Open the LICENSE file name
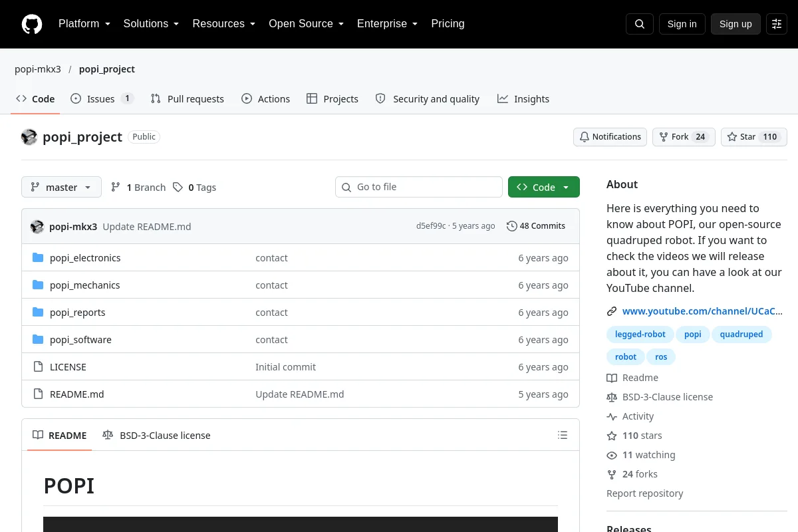Image resolution: width=798 pixels, height=532 pixels. (x=68, y=367)
